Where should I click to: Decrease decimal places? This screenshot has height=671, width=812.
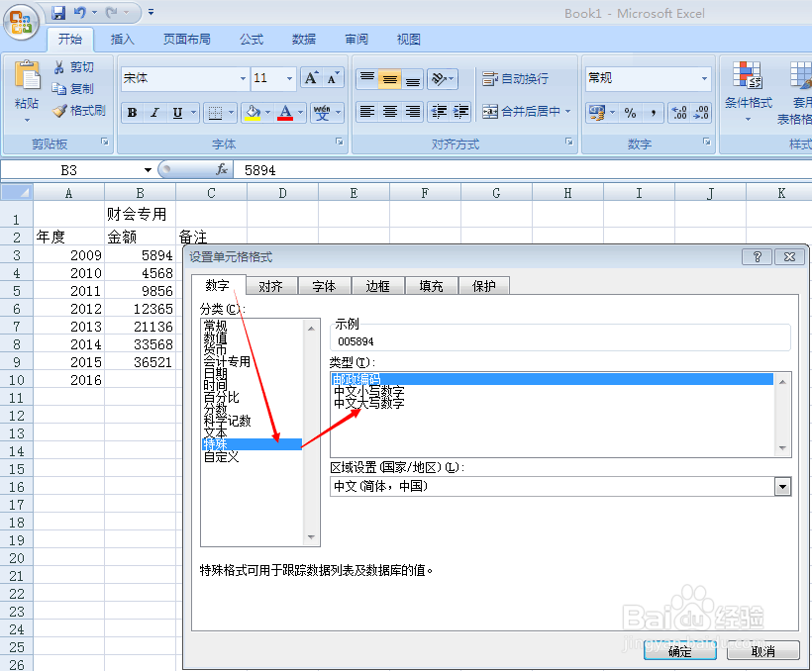[x=701, y=113]
